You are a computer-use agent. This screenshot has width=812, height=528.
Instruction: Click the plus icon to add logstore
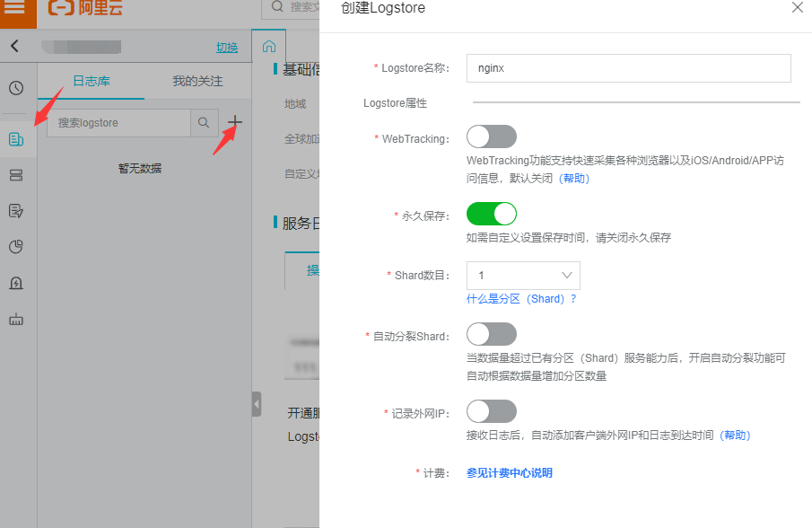pos(235,122)
